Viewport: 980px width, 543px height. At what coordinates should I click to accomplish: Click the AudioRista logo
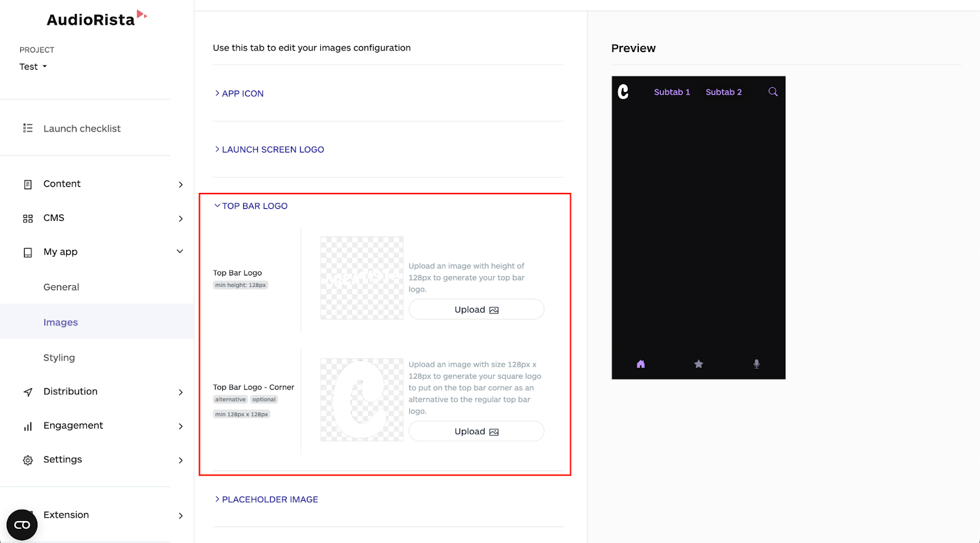(97, 19)
